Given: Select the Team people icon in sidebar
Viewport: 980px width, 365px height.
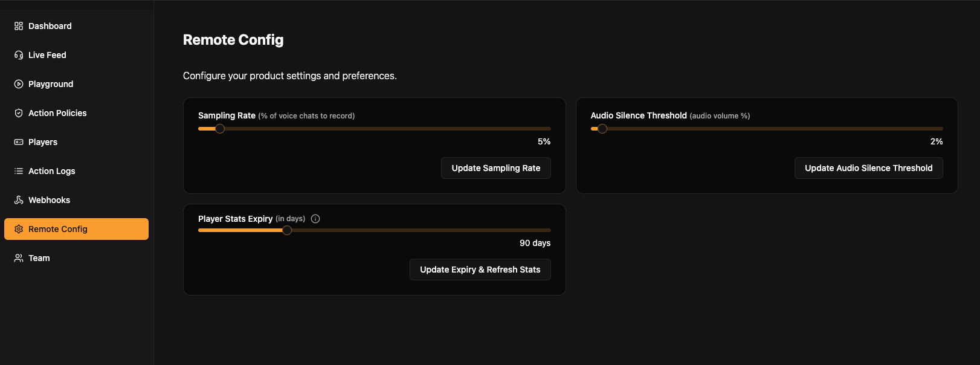Looking at the screenshot, I should click(18, 258).
